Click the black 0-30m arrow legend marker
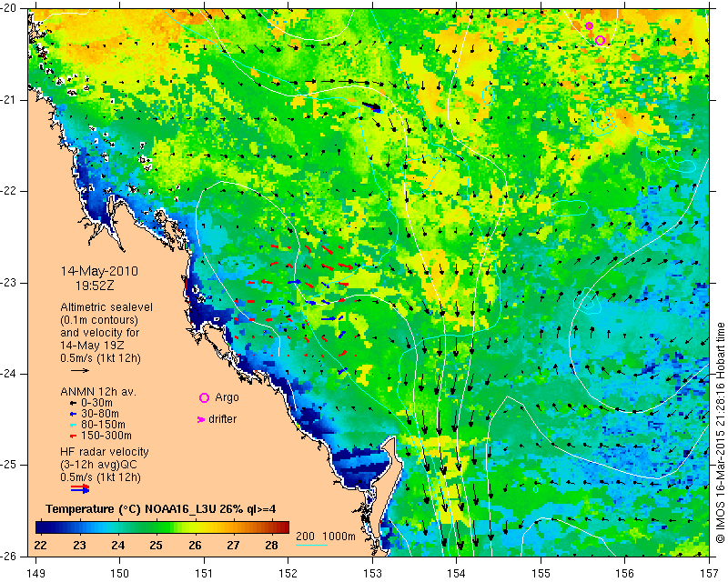Image resolution: width=728 pixels, height=582 pixels. [73, 403]
